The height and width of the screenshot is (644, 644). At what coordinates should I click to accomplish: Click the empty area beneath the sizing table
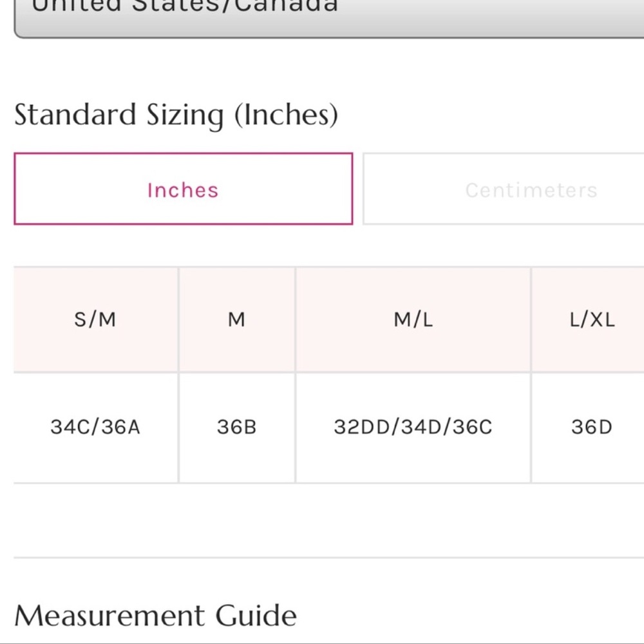point(328,520)
